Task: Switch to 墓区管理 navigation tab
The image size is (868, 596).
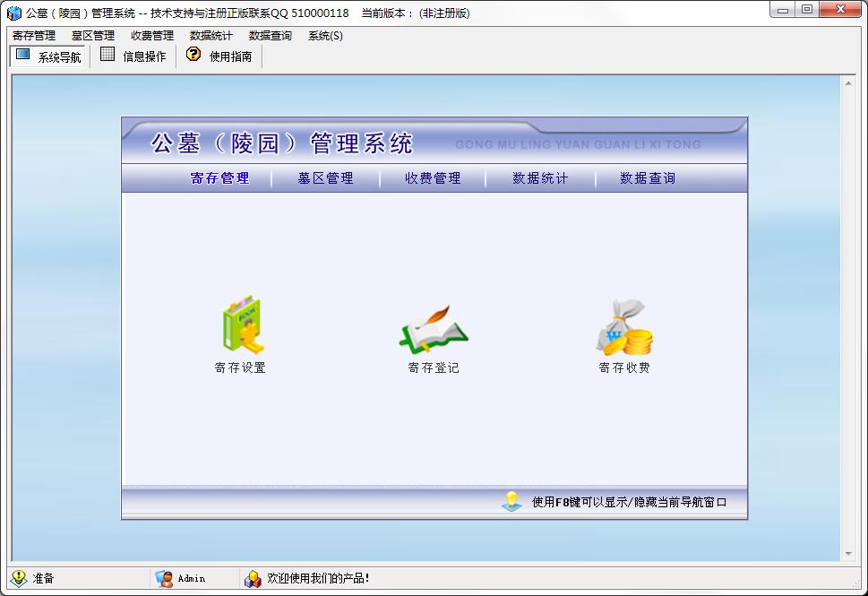Action: [x=325, y=177]
